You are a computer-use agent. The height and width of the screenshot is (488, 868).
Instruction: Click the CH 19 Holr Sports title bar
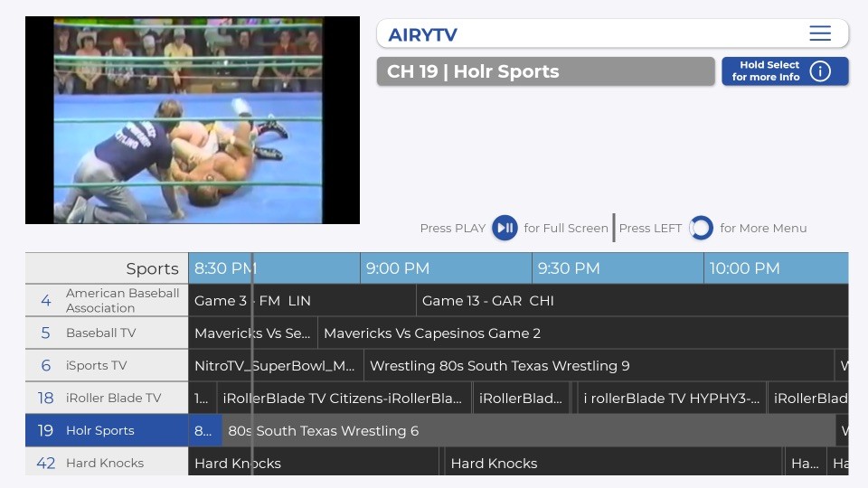point(546,71)
